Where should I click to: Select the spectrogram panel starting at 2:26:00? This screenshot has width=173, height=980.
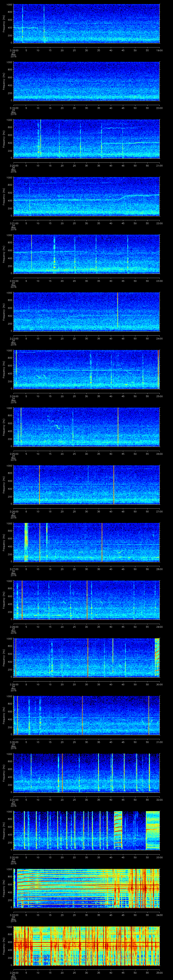87,485
